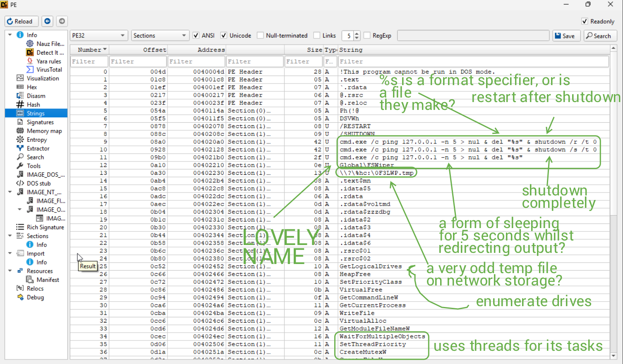Enable the Null-terminated checkbox

pos(261,36)
